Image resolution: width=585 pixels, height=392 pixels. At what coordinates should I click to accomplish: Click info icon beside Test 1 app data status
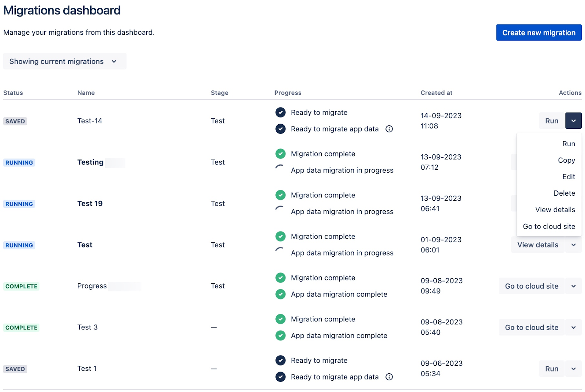pyautogui.click(x=389, y=377)
